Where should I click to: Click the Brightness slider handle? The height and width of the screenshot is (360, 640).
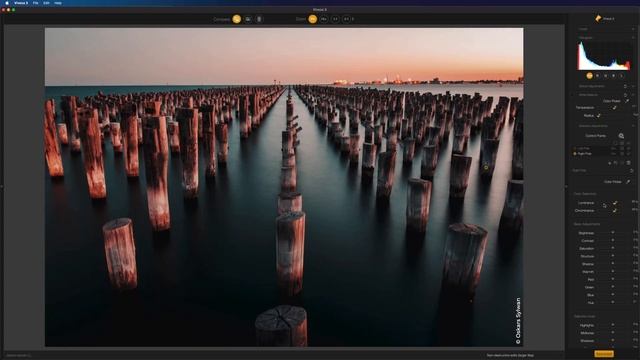613,233
